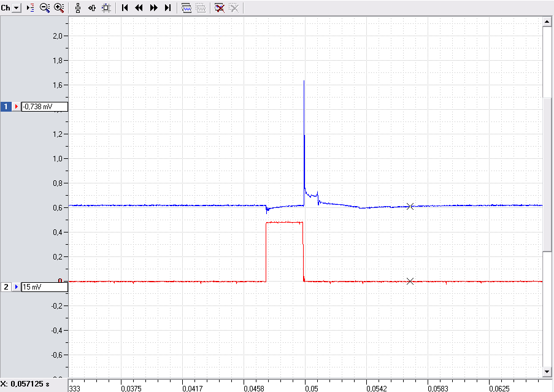Click the cross marker on the blue trace
This screenshot has width=554, height=392.
(410, 207)
